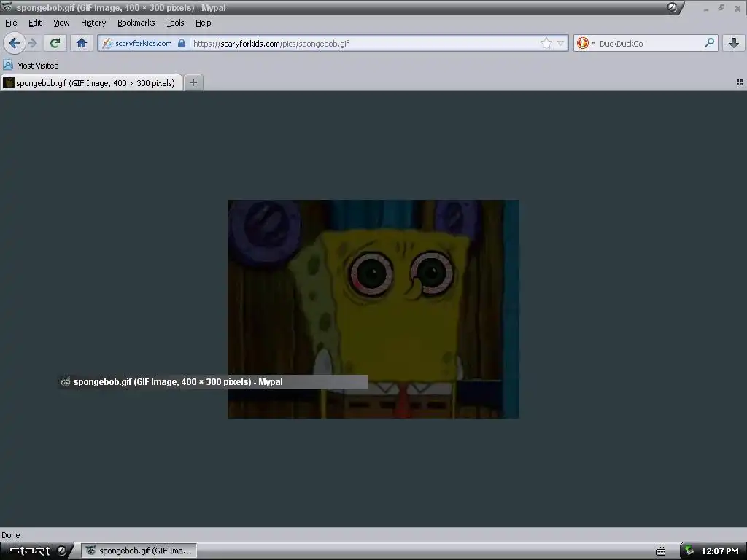
Task: Click the Done status bar text
Action: click(x=10, y=535)
